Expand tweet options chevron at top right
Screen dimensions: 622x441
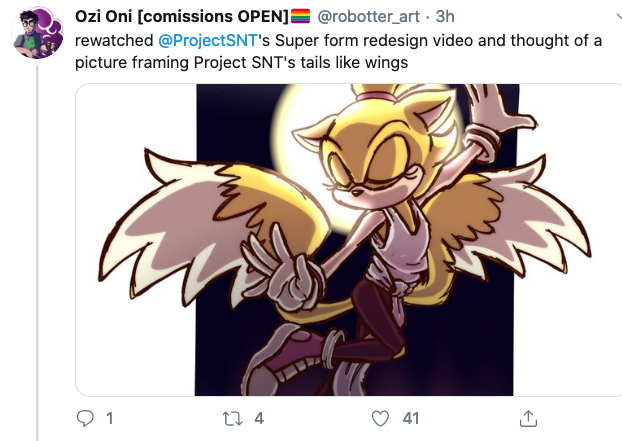[x=619, y=17]
